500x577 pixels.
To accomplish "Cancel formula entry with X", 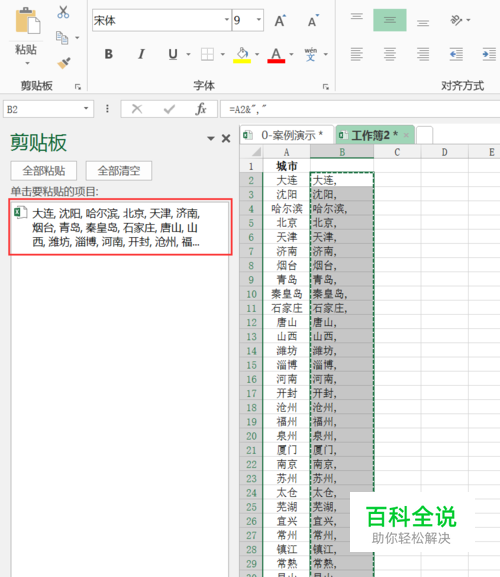I will click(x=137, y=109).
